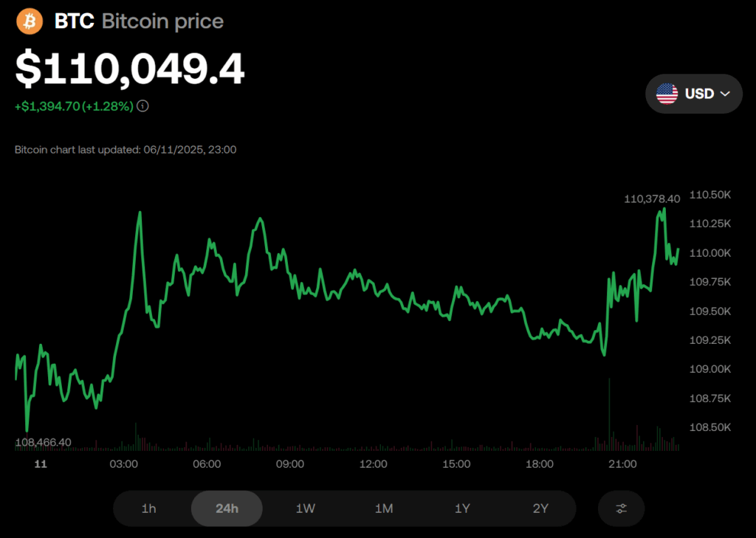Click the Bitcoin price heading text
Screen dimensions: 756x538
pos(163,21)
